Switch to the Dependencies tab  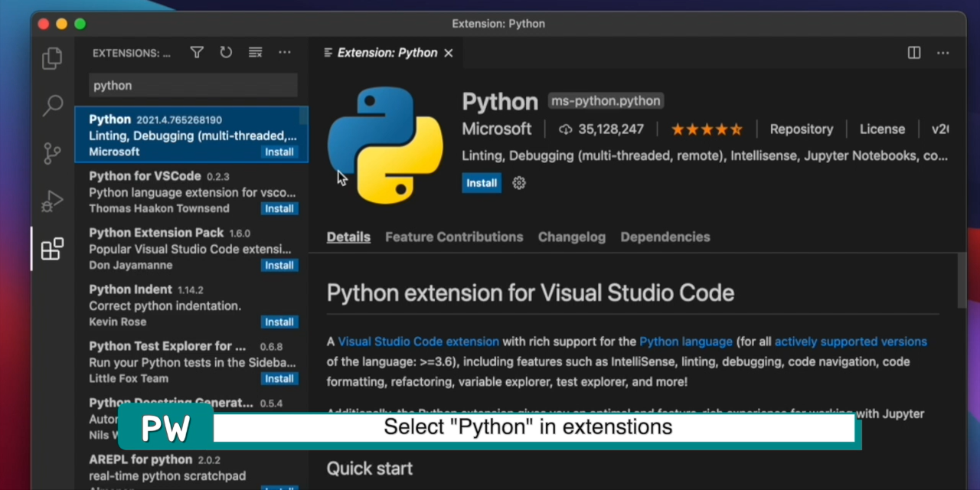point(665,237)
